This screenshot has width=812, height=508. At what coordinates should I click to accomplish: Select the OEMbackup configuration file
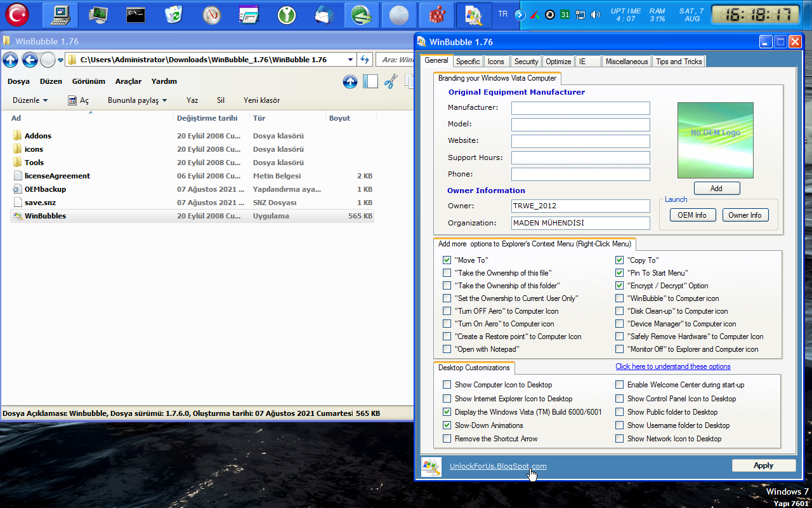coord(193,189)
